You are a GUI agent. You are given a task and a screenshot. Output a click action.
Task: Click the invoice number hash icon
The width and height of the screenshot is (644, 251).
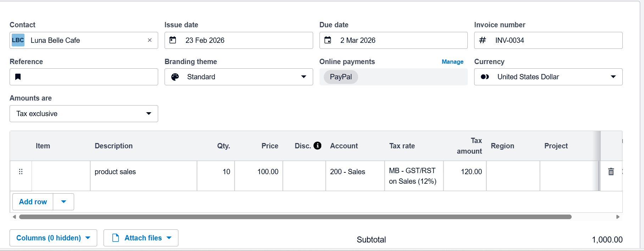pyautogui.click(x=482, y=40)
